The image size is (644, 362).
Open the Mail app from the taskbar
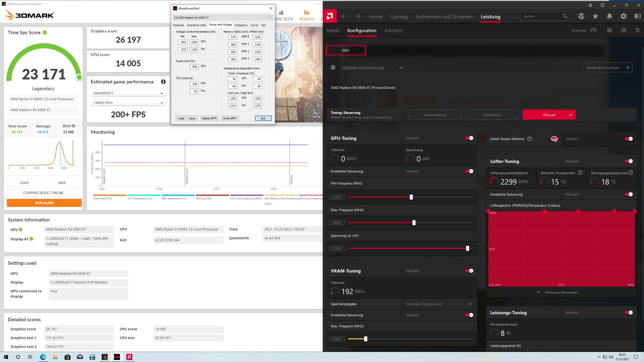pos(80,357)
